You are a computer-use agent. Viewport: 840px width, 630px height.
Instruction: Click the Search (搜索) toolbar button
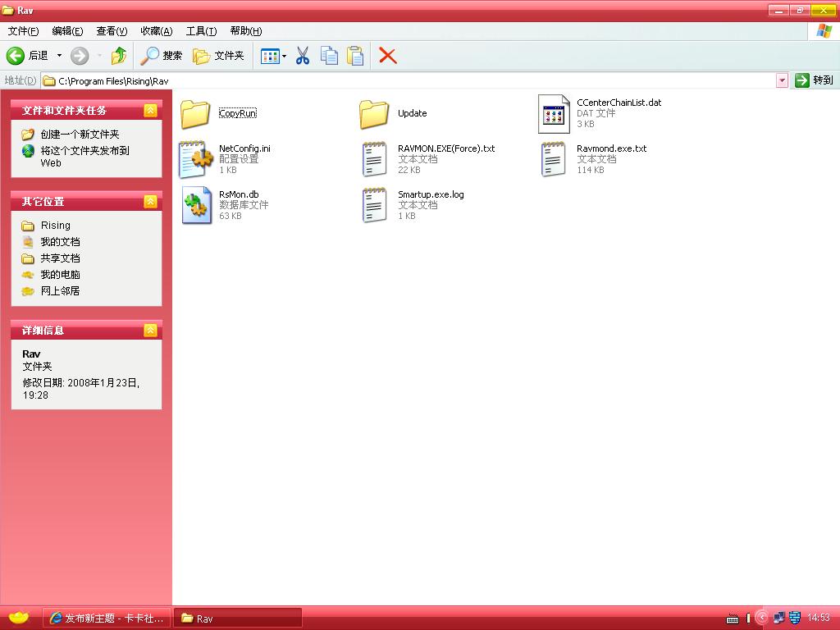click(x=162, y=56)
